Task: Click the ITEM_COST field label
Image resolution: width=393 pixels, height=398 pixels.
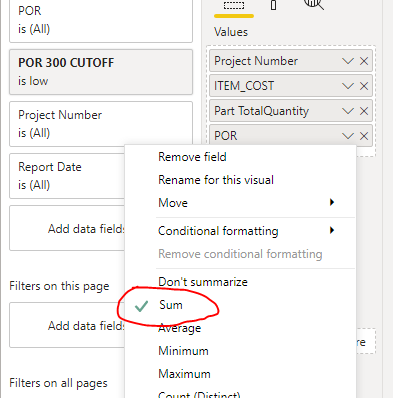Action: [244, 86]
